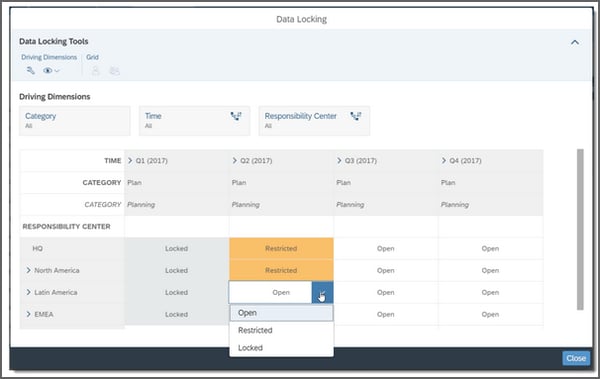Image resolution: width=600 pixels, height=379 pixels.
Task: Select the Latin America Q1 Locked cell
Action: click(176, 292)
